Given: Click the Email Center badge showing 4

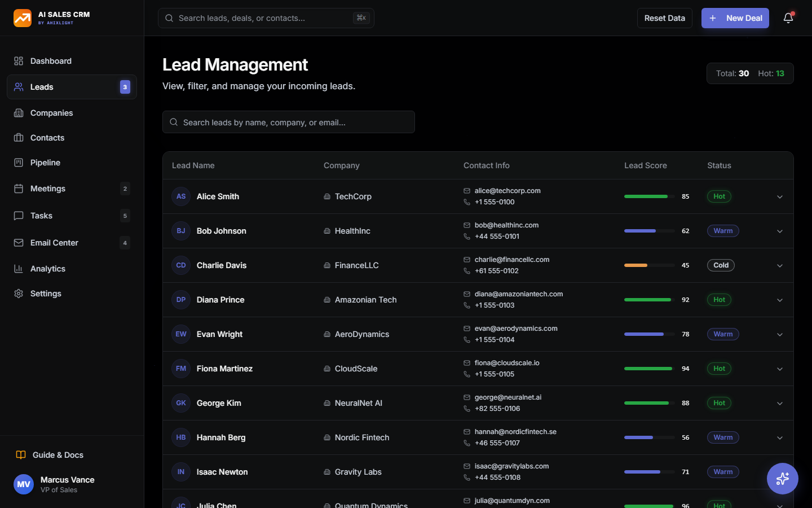Looking at the screenshot, I should click(x=125, y=243).
